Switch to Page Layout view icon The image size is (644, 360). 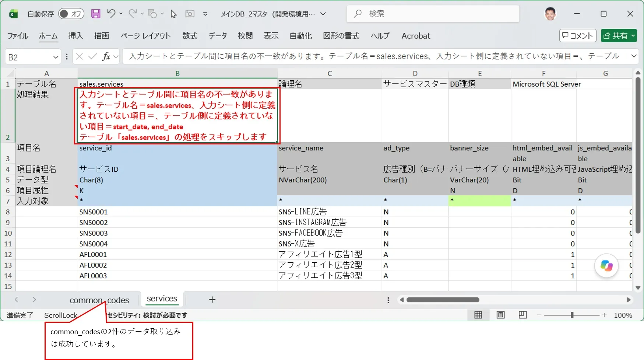500,315
